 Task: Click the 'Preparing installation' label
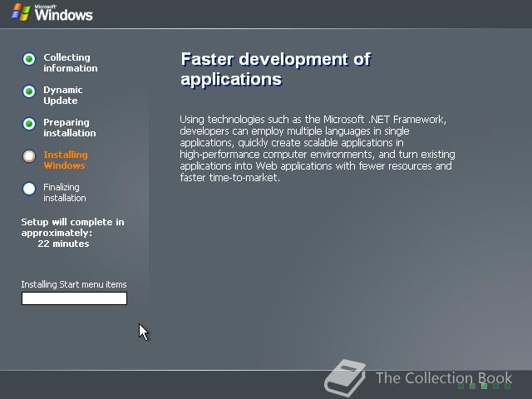pyautogui.click(x=70, y=127)
